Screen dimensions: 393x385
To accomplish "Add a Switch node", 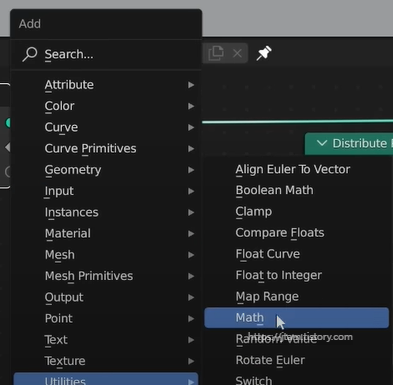I will [297, 379].
